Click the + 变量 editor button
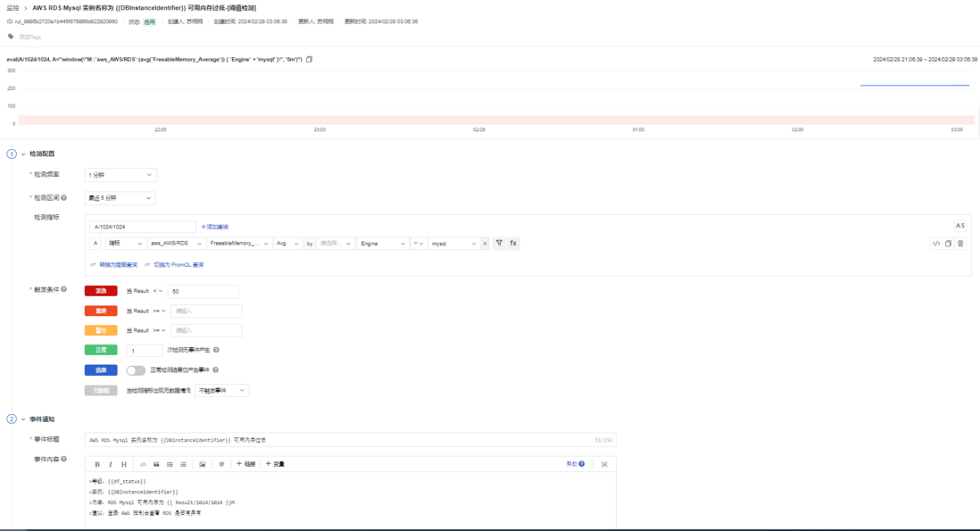The image size is (980, 531). 275,464
